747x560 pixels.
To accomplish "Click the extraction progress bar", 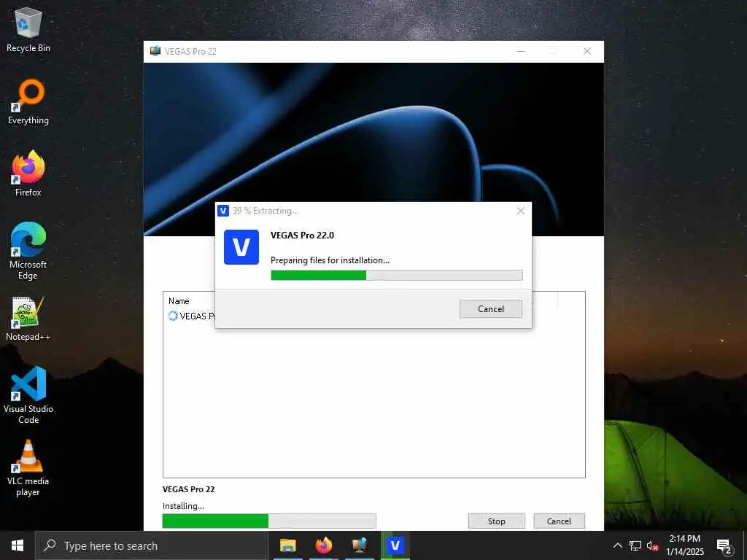I will tap(396, 275).
